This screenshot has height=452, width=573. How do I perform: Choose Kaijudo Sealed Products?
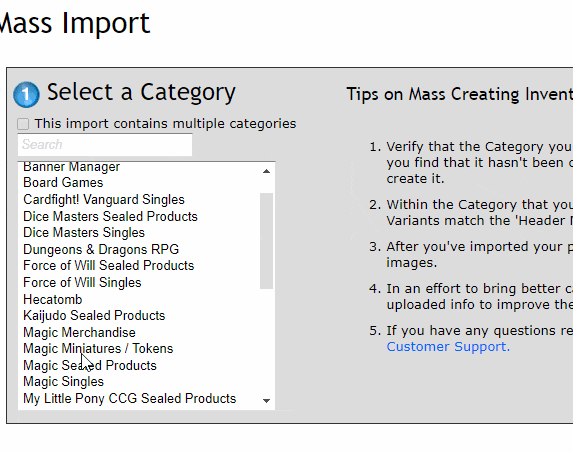pos(94,315)
